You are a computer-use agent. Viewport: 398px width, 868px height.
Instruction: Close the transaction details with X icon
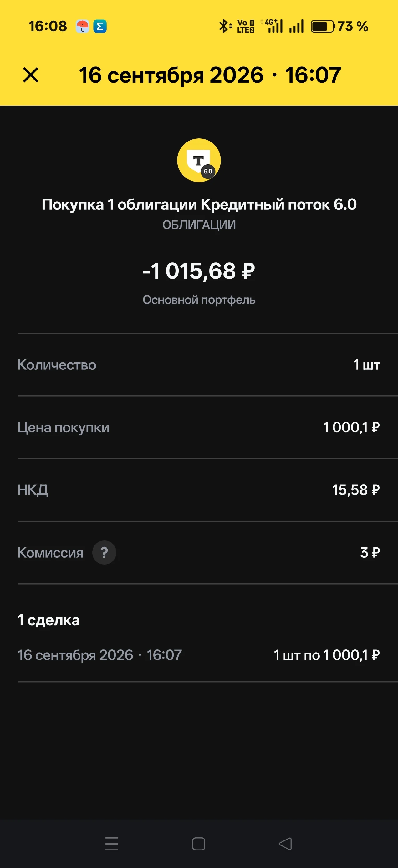pyautogui.click(x=31, y=75)
